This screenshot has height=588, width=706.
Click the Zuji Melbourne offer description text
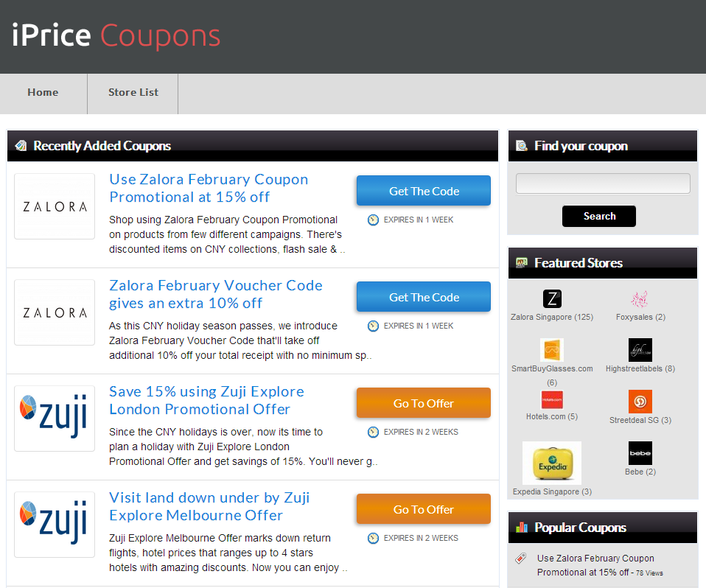[228, 553]
